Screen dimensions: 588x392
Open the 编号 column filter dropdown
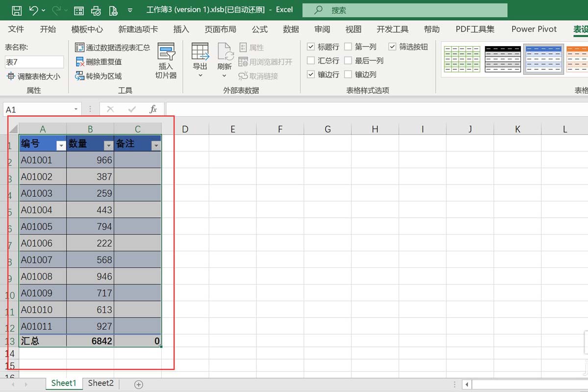pyautogui.click(x=61, y=145)
